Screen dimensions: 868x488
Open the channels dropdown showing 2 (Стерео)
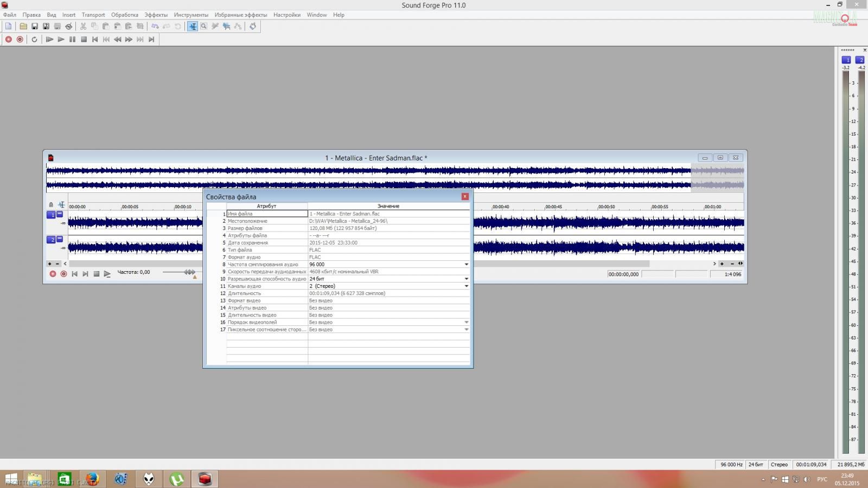pyautogui.click(x=466, y=286)
